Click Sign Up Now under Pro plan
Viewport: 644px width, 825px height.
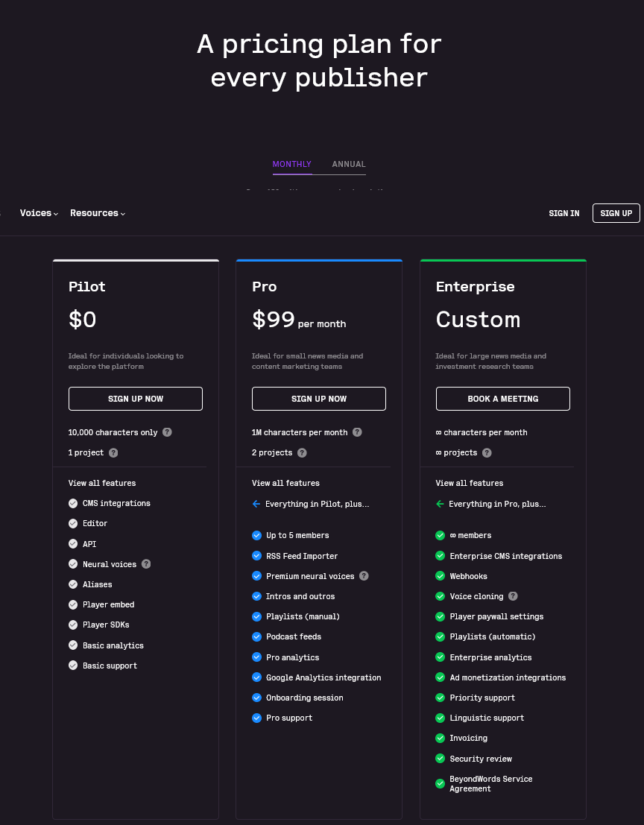point(319,399)
